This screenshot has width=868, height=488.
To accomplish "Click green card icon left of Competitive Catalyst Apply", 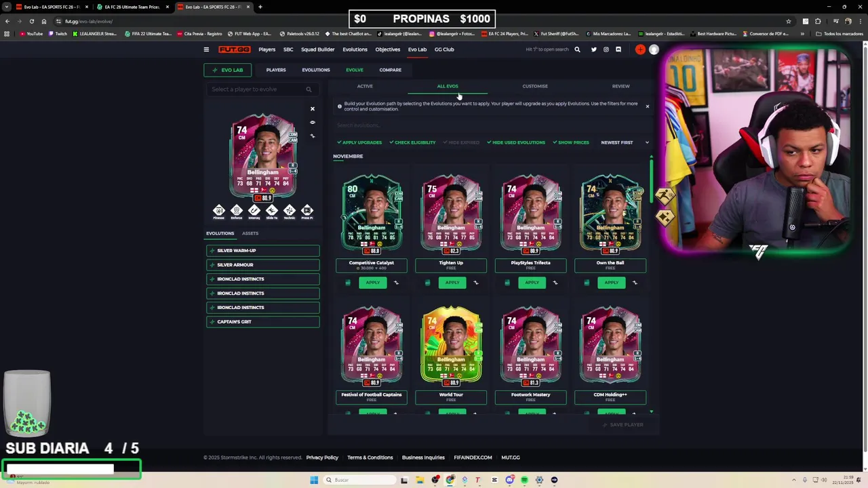I will pyautogui.click(x=348, y=283).
